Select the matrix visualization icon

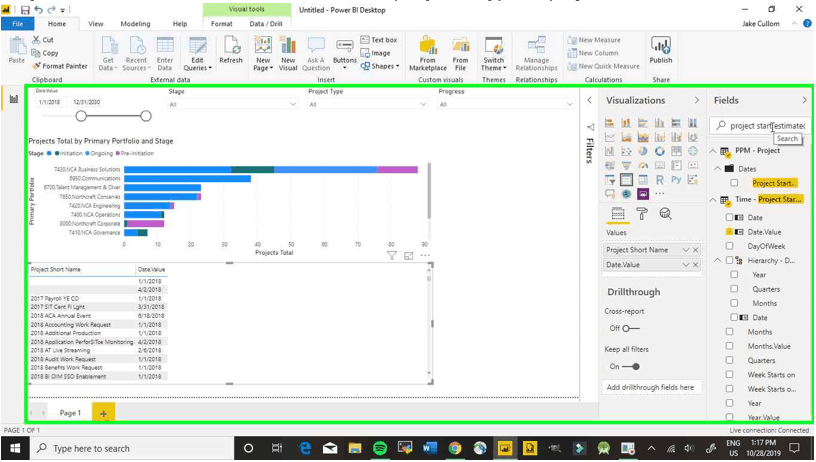(x=643, y=180)
